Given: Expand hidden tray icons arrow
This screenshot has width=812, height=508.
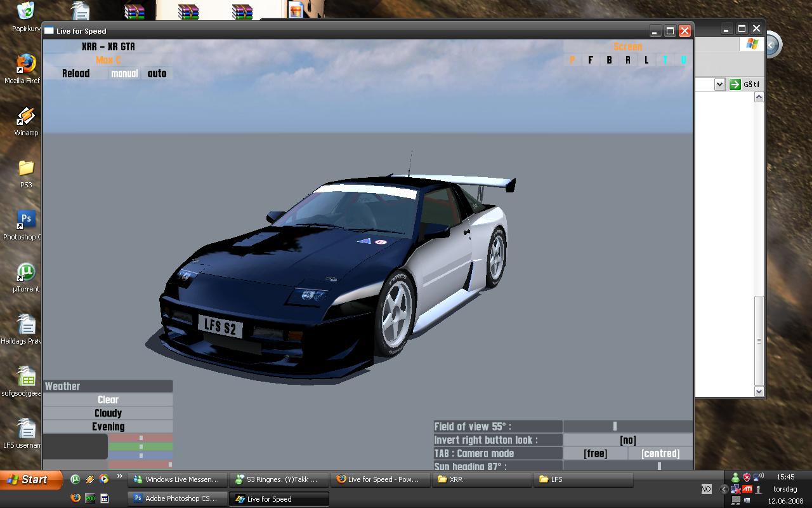Looking at the screenshot, I should pos(724,489).
